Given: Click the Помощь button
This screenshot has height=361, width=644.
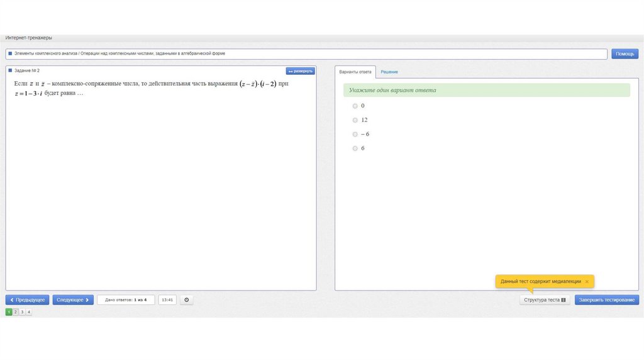Looking at the screenshot, I should [x=625, y=54].
